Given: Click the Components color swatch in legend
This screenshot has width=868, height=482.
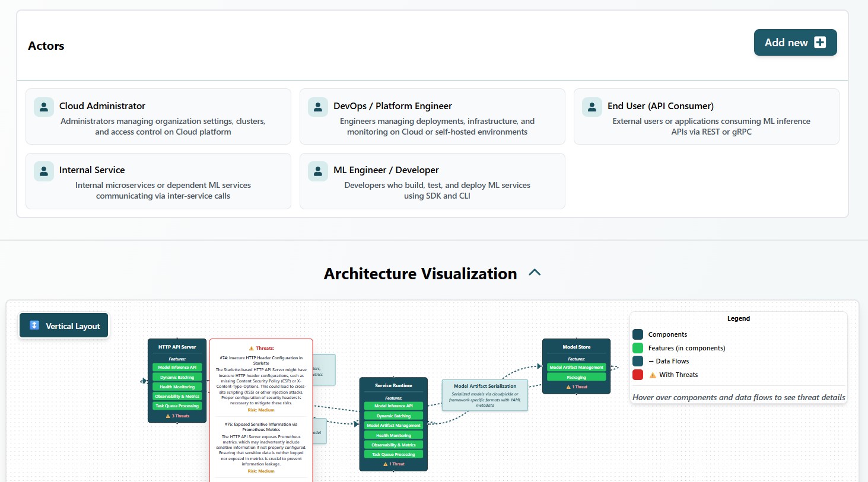Looking at the screenshot, I should (639, 334).
